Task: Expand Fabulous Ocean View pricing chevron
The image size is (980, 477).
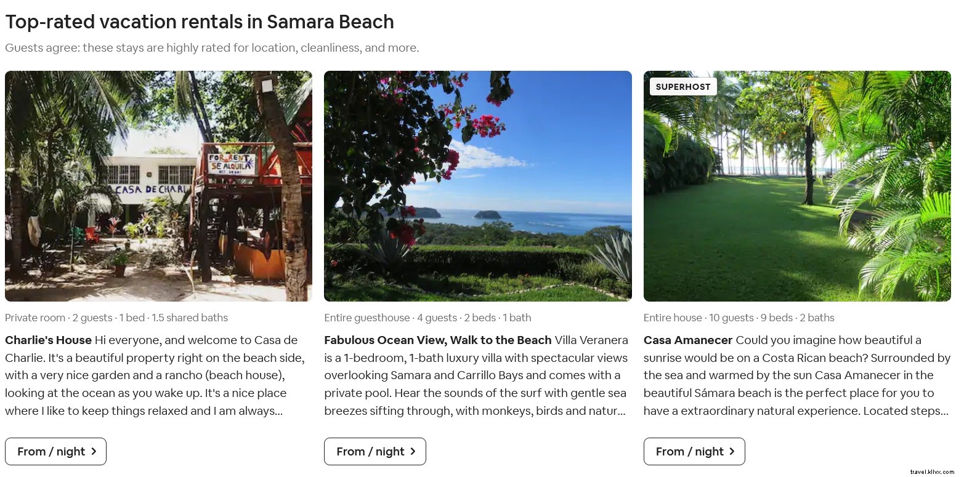Action: (x=413, y=451)
